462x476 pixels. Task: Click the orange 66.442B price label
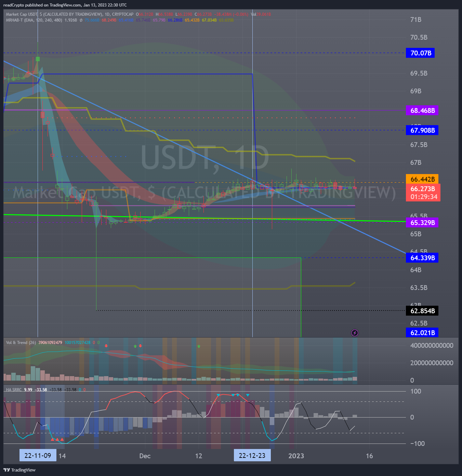[422, 179]
